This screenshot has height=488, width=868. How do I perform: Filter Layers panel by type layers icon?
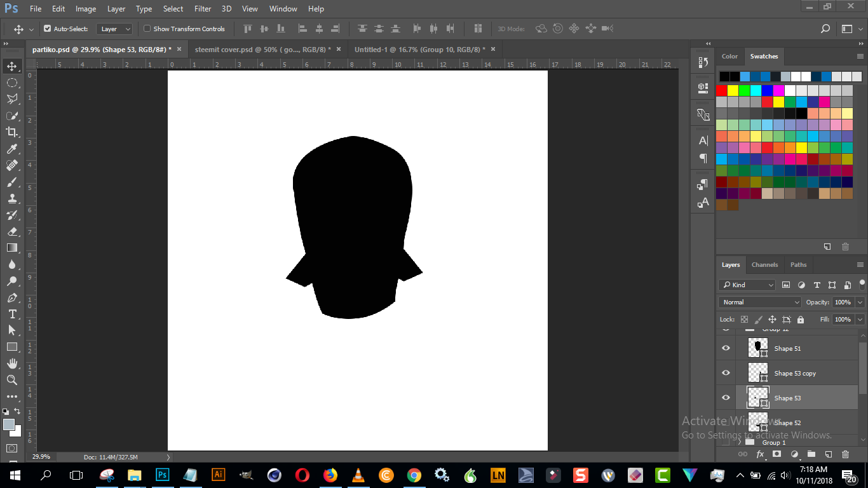(817, 285)
